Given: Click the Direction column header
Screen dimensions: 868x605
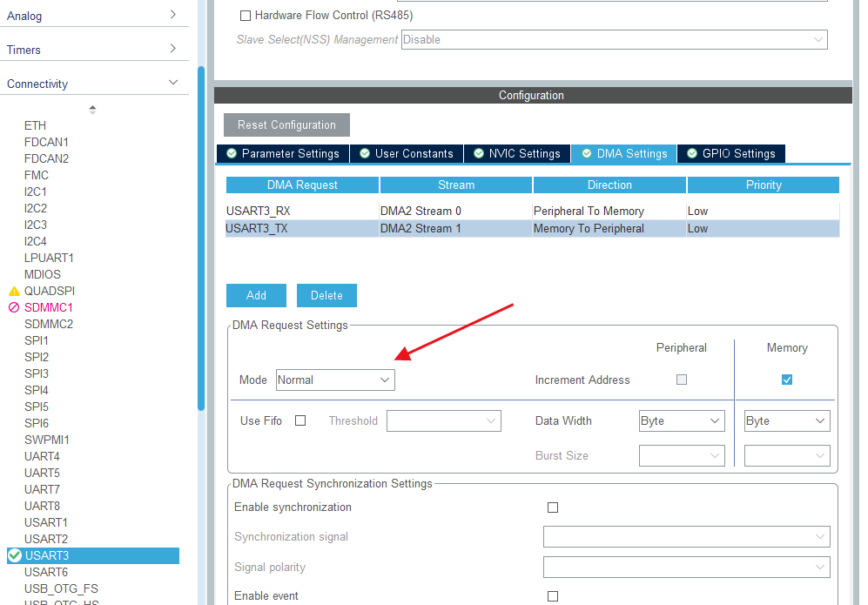Looking at the screenshot, I should coord(609,185).
